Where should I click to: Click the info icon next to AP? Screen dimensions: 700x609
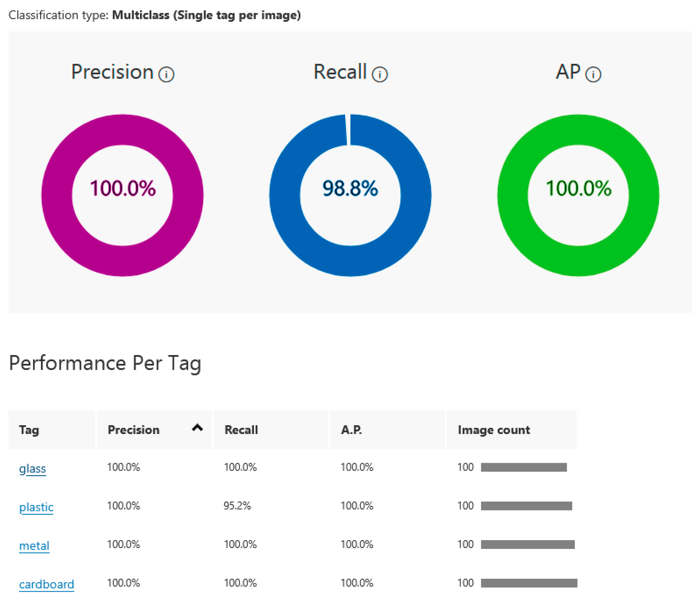(593, 74)
